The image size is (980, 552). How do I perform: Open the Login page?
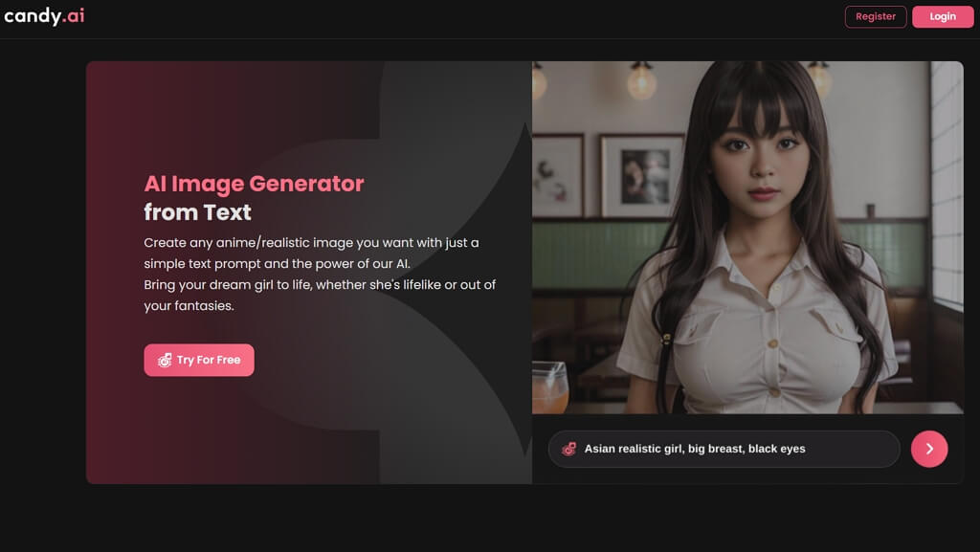943,17
